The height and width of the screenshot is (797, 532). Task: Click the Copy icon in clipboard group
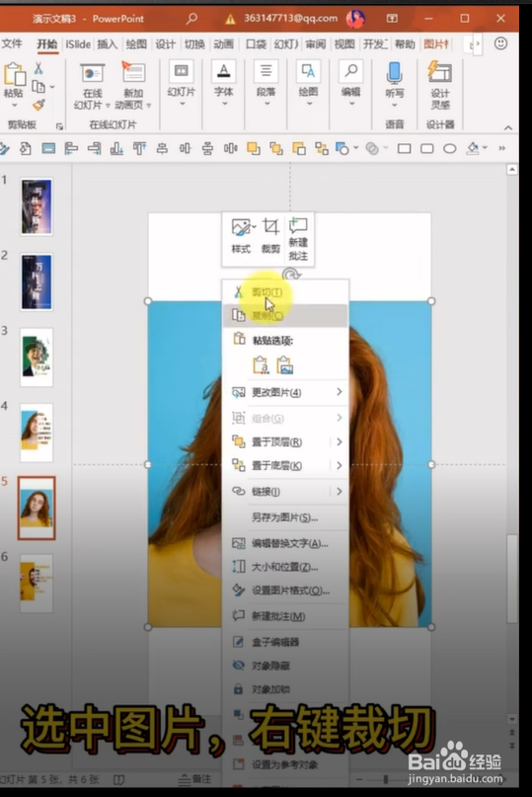point(38,86)
